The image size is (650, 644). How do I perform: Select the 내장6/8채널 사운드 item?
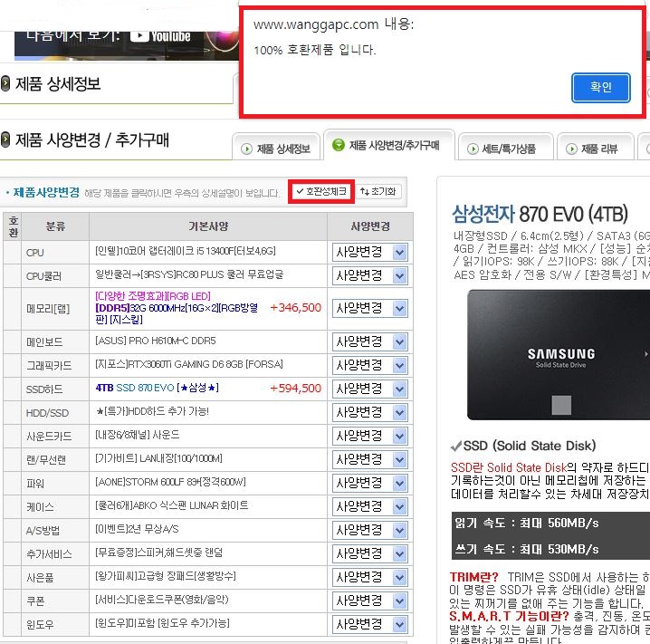point(138,435)
